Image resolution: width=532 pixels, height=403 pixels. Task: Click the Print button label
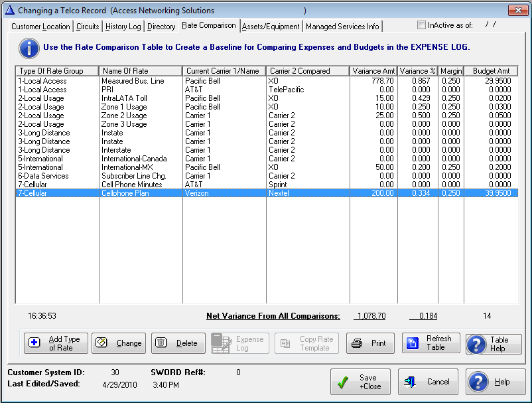click(x=378, y=343)
